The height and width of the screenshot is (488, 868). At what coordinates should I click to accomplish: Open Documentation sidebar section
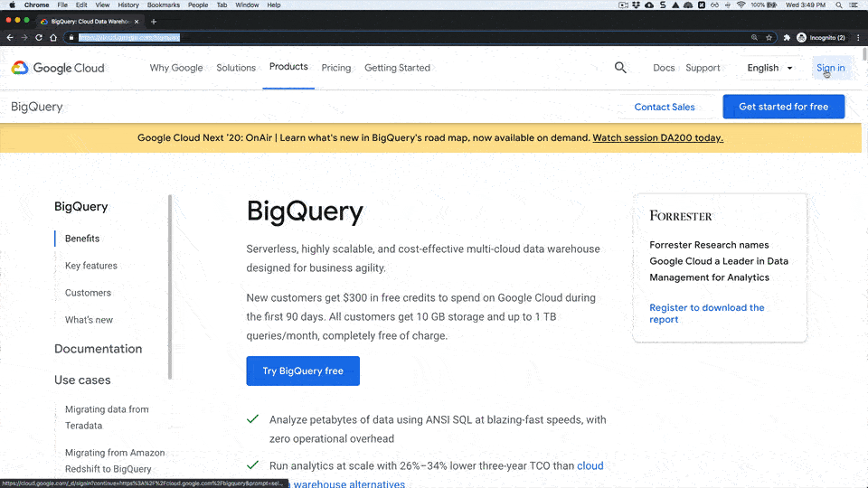coord(98,349)
